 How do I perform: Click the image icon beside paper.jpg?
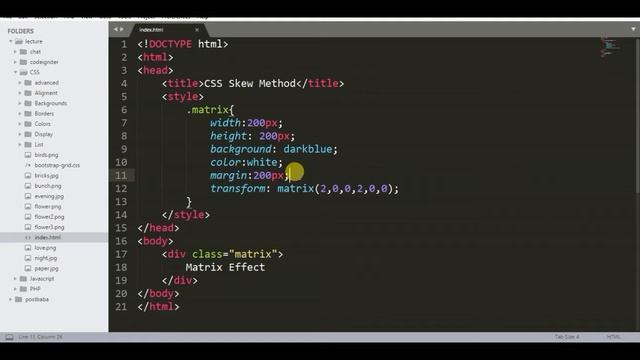click(x=28, y=268)
